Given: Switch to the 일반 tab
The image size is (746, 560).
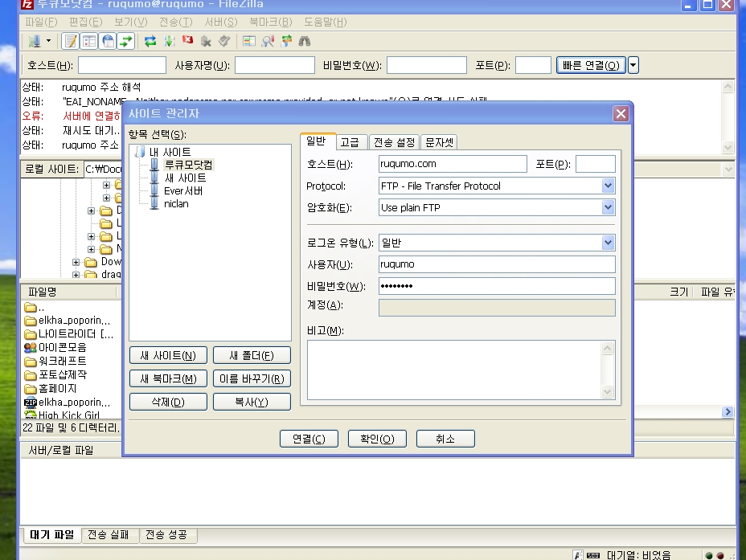Looking at the screenshot, I should (316, 141).
